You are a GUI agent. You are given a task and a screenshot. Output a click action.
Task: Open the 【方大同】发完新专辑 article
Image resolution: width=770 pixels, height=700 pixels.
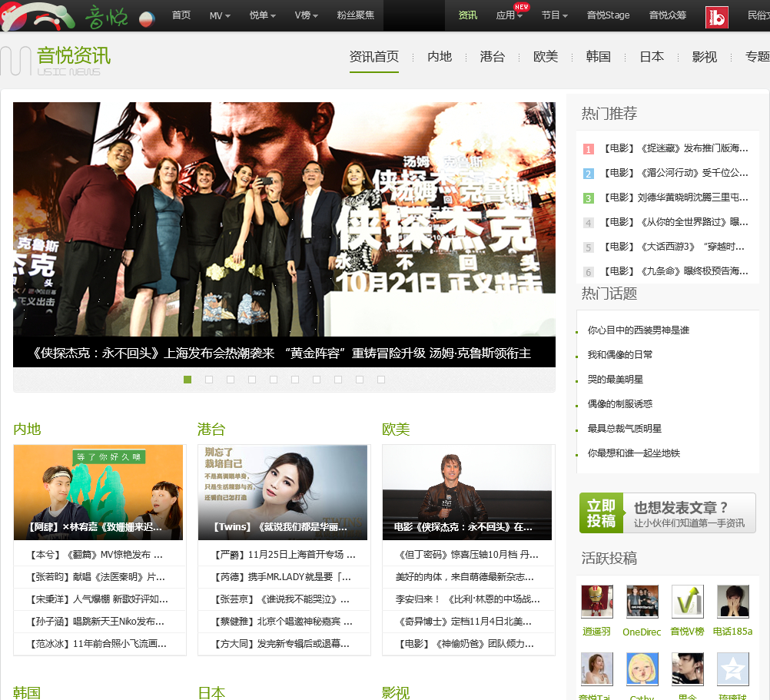[282, 644]
